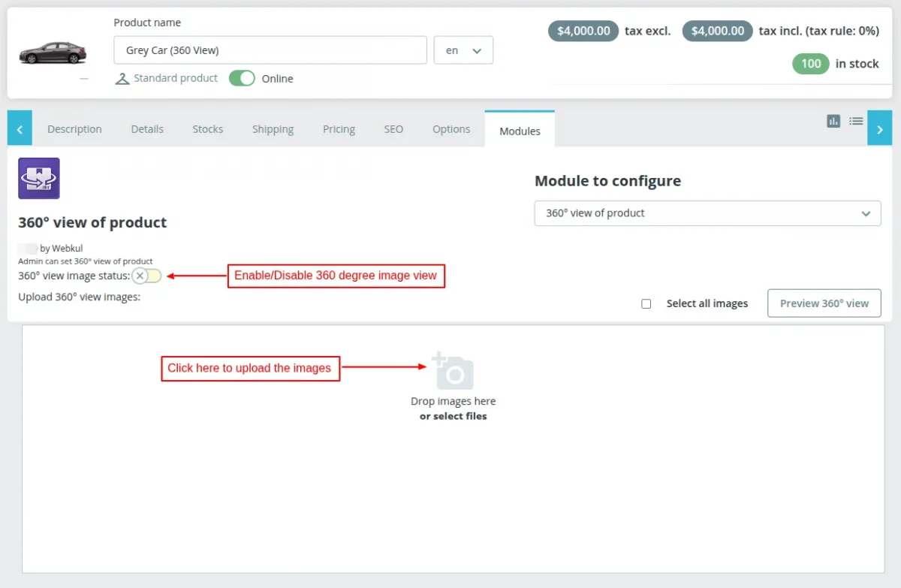The image size is (901, 588).
Task: Open the Details tab
Action: coord(147,129)
